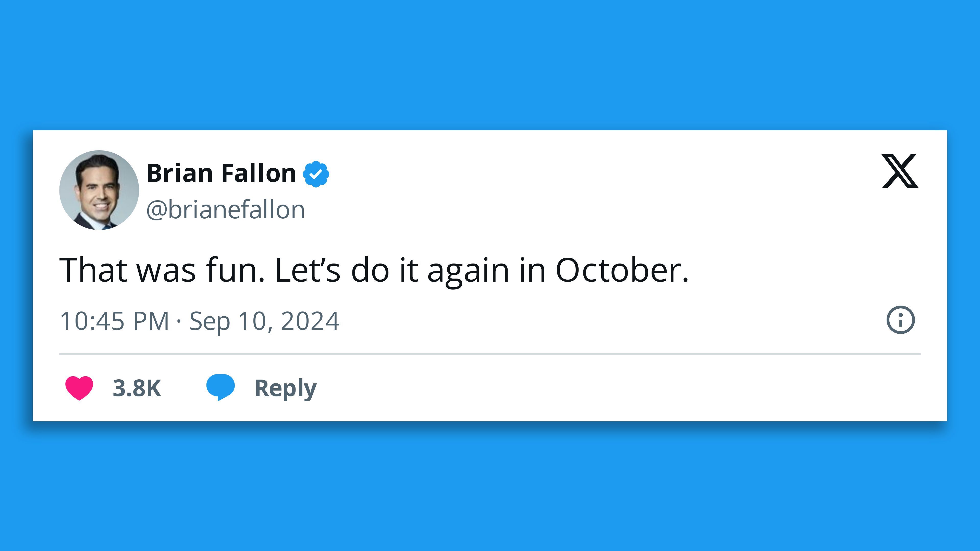This screenshot has height=551, width=980.
Task: Click the name Brian Fallon
Action: point(221,173)
